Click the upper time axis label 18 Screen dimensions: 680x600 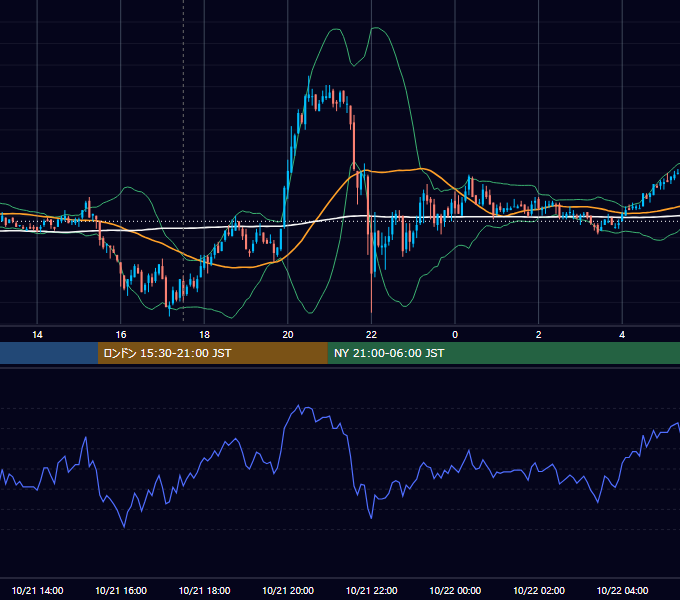pyautogui.click(x=204, y=335)
